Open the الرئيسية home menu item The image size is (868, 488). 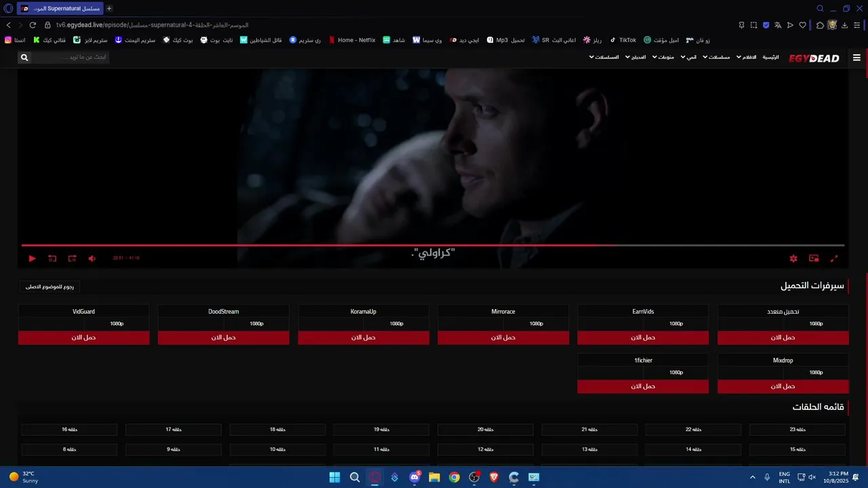pyautogui.click(x=770, y=58)
